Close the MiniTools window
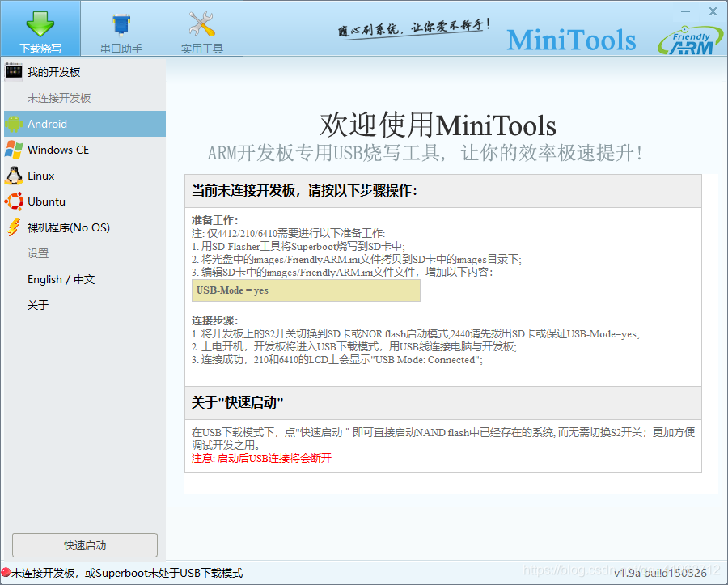Viewport: 728px width, 585px height. pyautogui.click(x=713, y=11)
